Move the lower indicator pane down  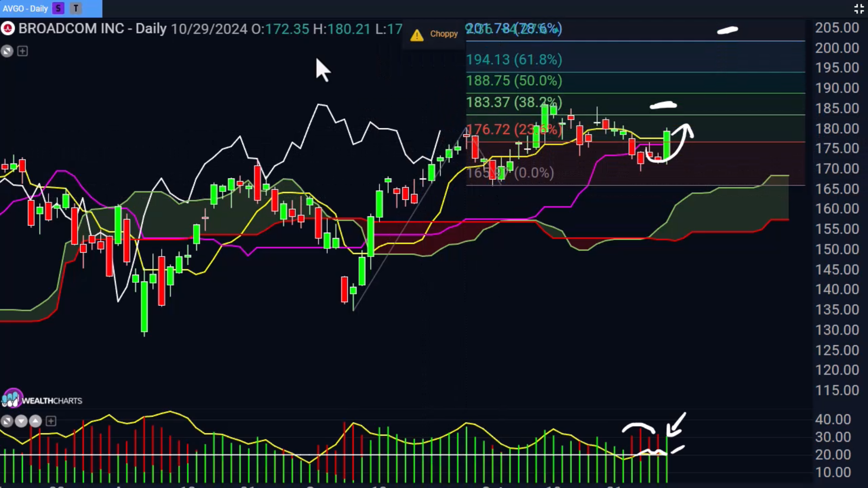[21, 422]
